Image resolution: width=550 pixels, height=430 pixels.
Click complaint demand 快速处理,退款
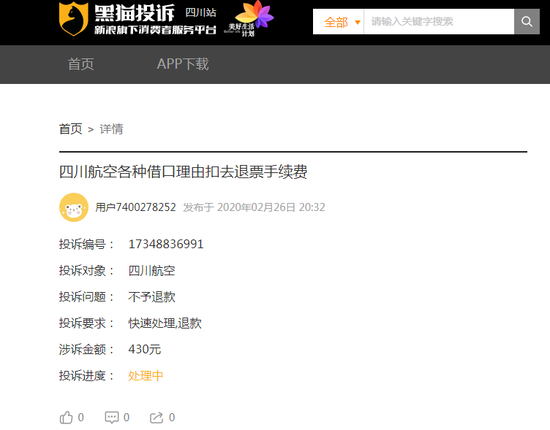pyautogui.click(x=165, y=323)
